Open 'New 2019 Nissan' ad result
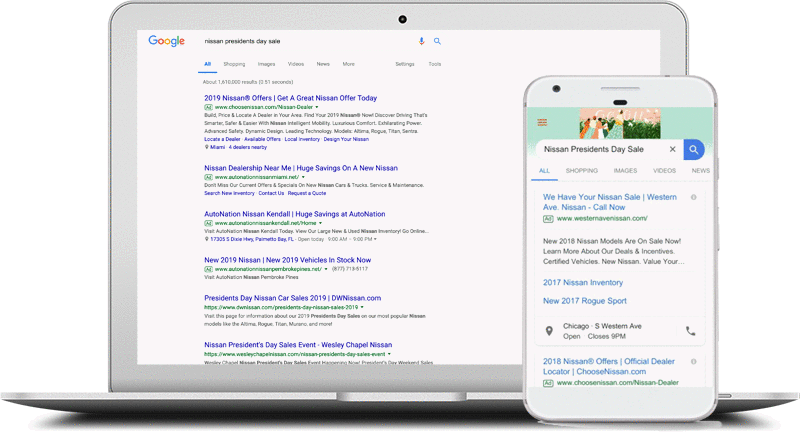The width and height of the screenshot is (800, 432). (x=288, y=260)
